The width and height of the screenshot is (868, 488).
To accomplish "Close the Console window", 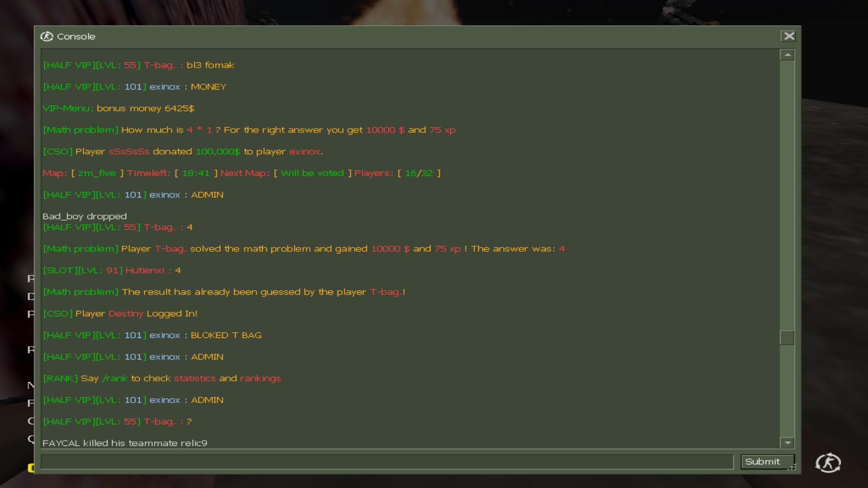I will point(789,36).
